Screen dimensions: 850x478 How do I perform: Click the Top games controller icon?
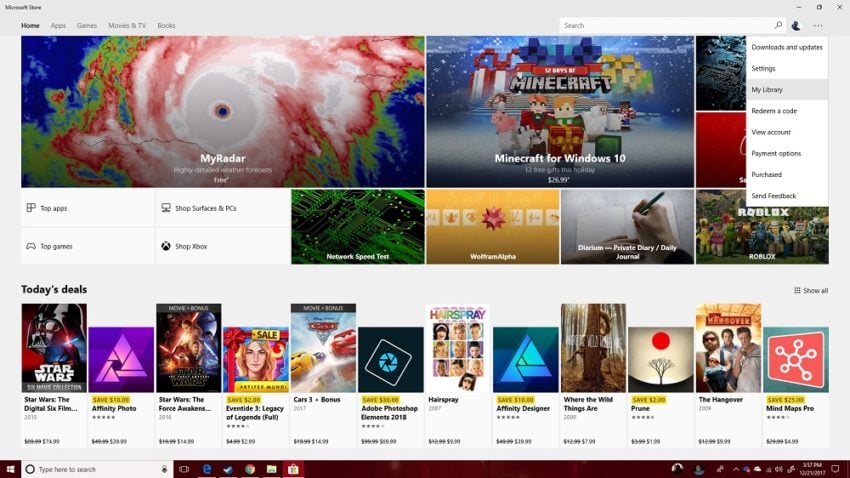click(31, 246)
